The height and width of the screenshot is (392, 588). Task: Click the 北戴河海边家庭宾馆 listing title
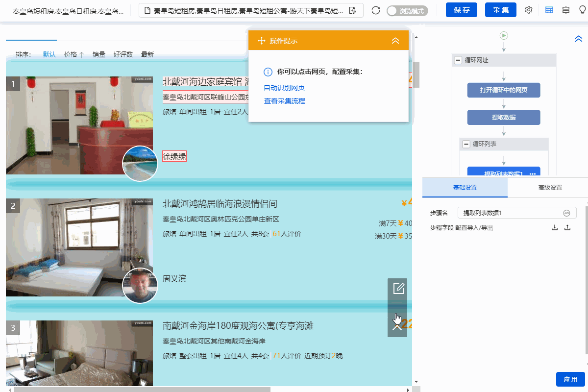point(205,81)
